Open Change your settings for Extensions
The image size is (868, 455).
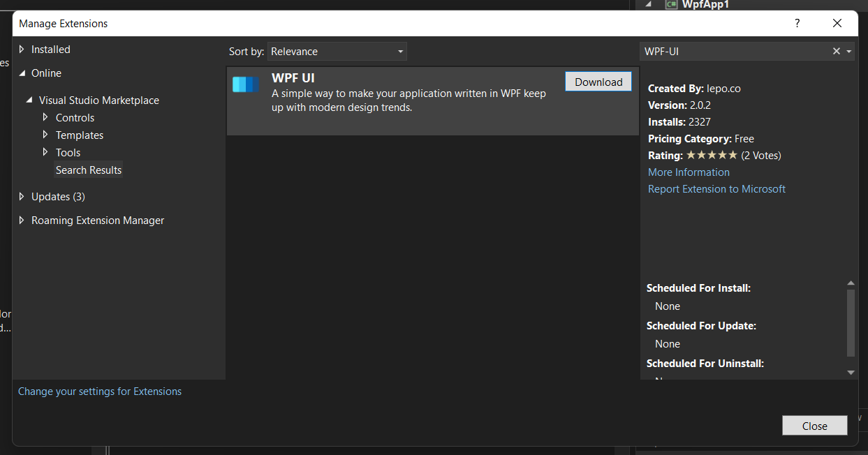coord(100,391)
